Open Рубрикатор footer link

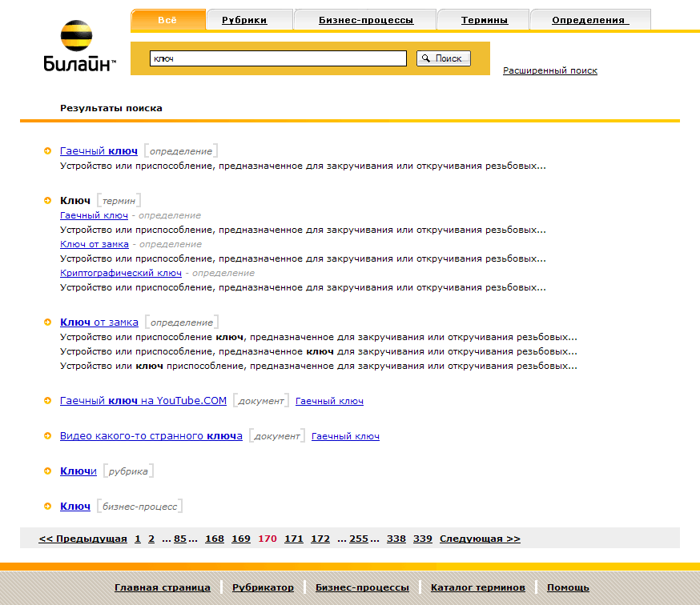pyautogui.click(x=263, y=587)
